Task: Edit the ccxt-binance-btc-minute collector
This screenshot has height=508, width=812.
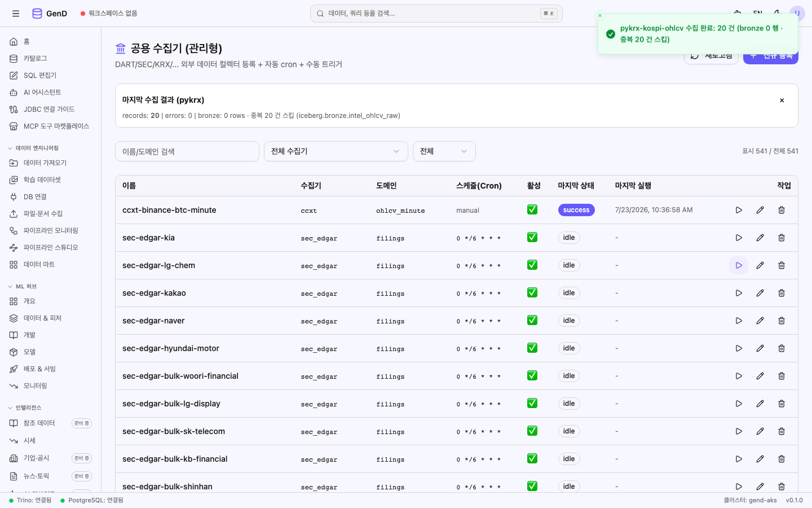Action: pos(760,210)
